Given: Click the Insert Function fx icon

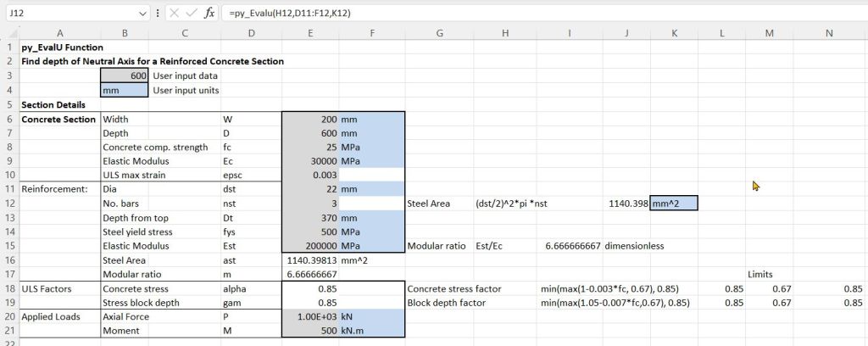Looking at the screenshot, I should (209, 14).
